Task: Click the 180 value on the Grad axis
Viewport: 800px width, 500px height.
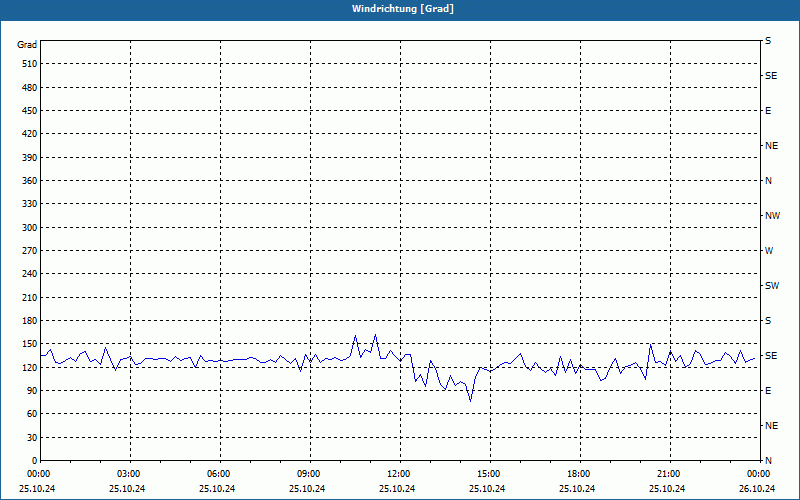Action: click(30, 320)
